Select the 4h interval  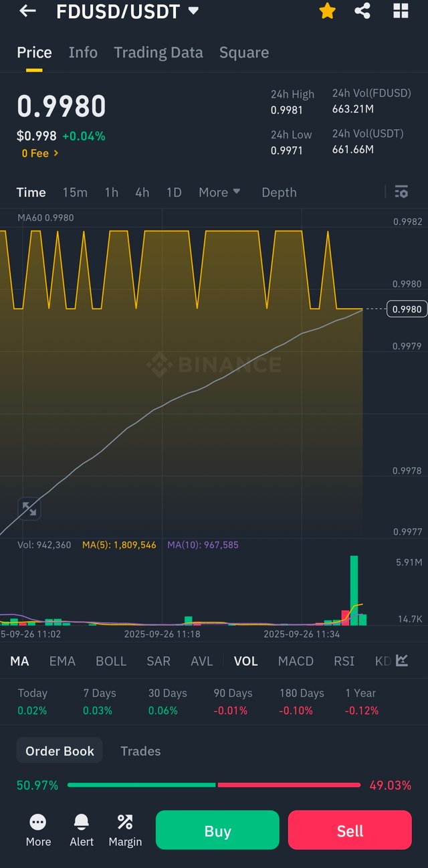(142, 192)
